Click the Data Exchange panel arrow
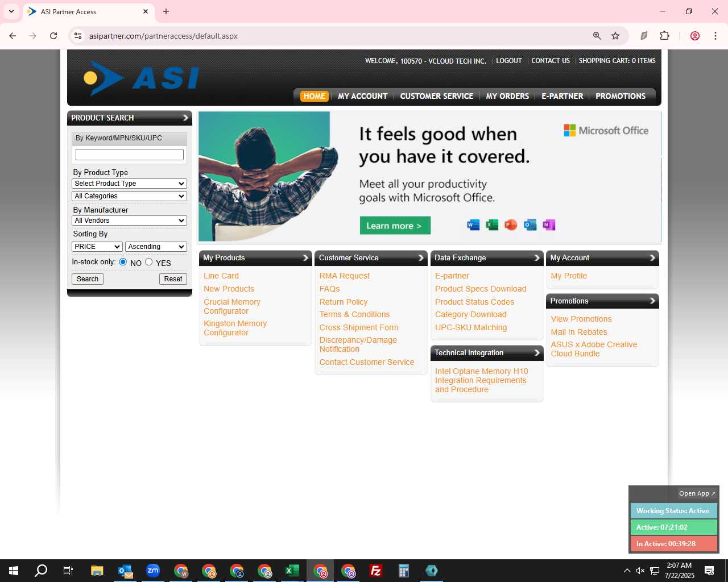Viewport: 728px width, 582px height. click(x=537, y=258)
